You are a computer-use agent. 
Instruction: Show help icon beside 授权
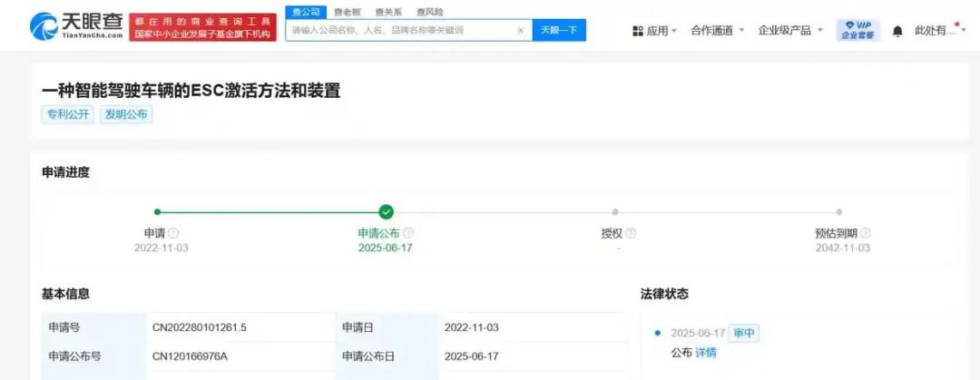coord(631,233)
